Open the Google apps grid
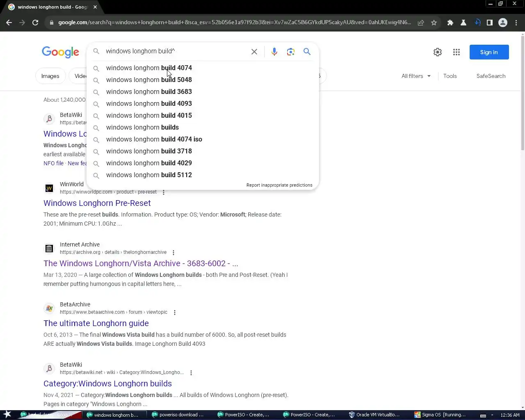This screenshot has width=525, height=420. click(457, 52)
